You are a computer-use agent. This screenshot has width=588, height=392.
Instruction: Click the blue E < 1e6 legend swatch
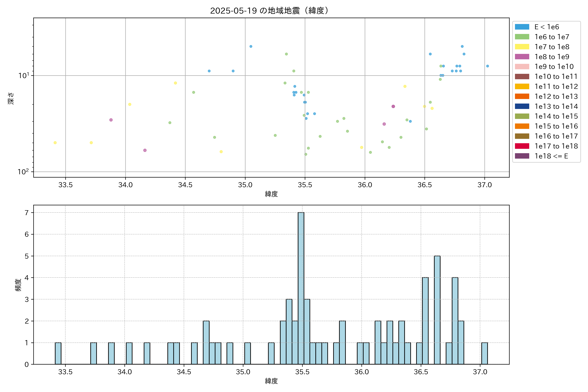522,27
